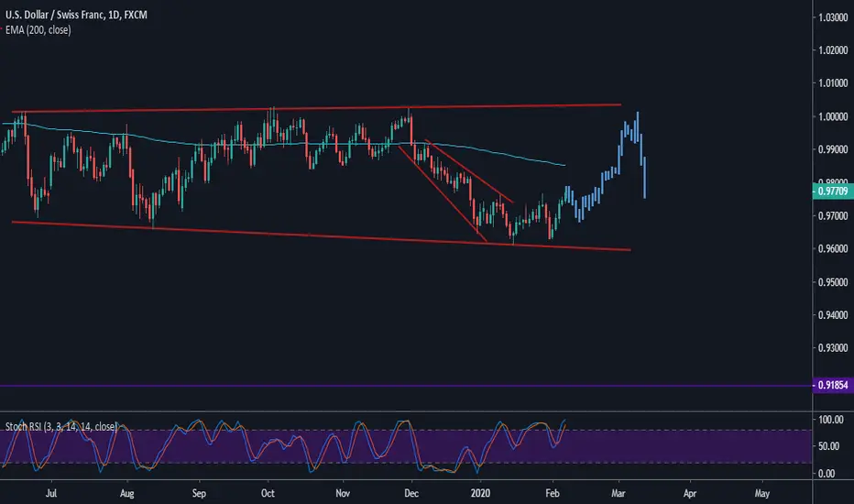Click the 1.01000 price axis label
Screen dimensions: 854x504
pyautogui.click(x=833, y=83)
